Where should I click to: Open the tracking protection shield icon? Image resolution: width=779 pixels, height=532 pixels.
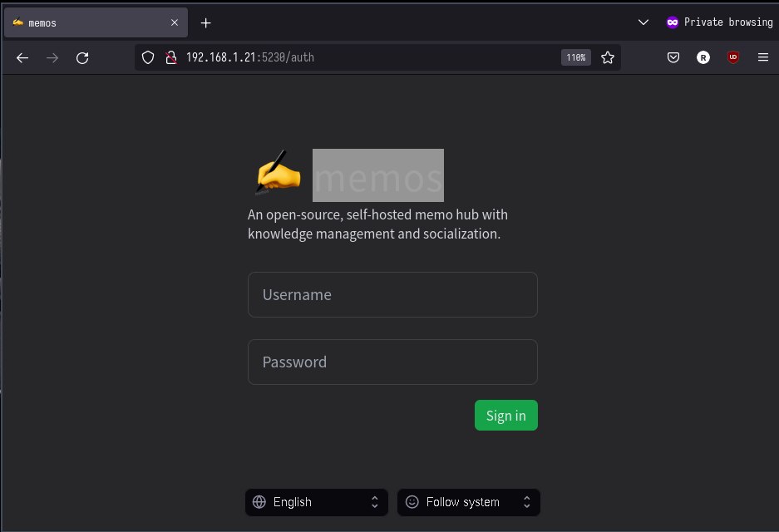coord(148,57)
